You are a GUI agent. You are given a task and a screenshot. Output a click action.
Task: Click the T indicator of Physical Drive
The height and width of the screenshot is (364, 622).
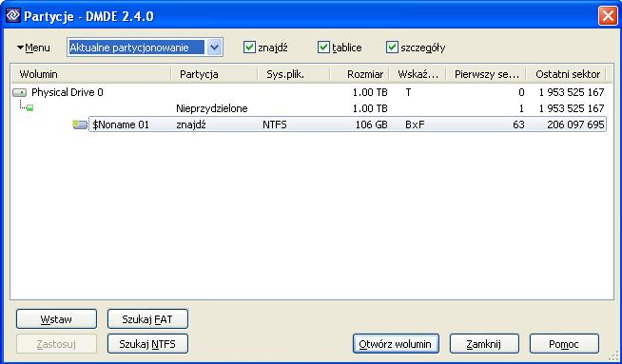point(408,93)
